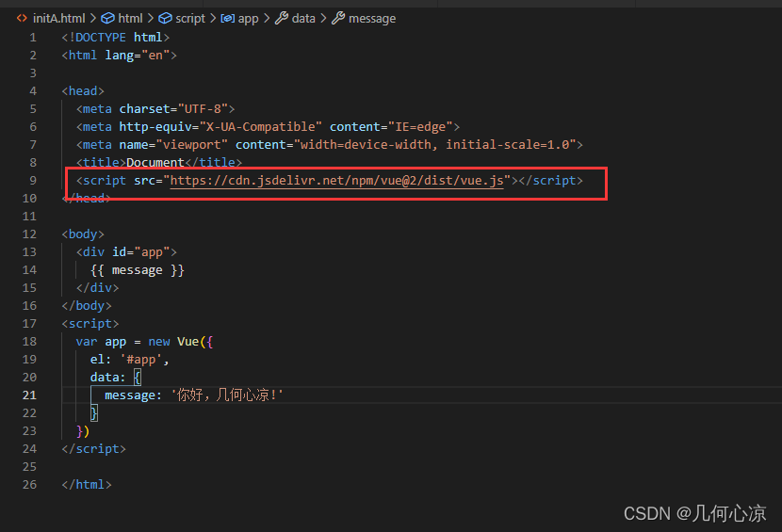Click line number 26 in gutter

click(x=29, y=485)
